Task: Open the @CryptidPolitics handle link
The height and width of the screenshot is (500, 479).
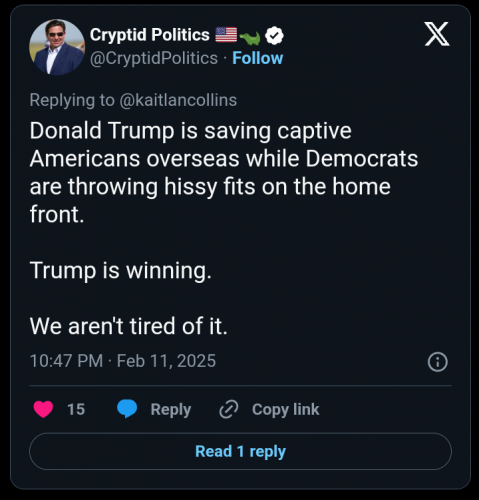Action: [x=154, y=58]
